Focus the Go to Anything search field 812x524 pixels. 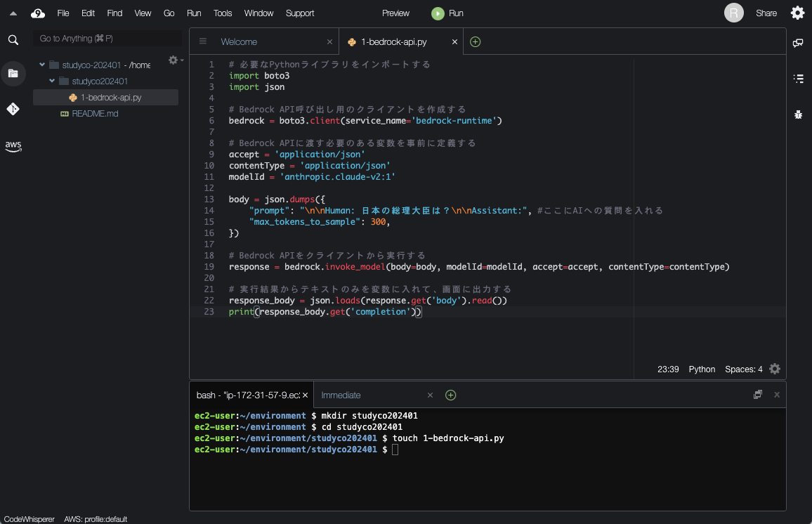(x=105, y=38)
